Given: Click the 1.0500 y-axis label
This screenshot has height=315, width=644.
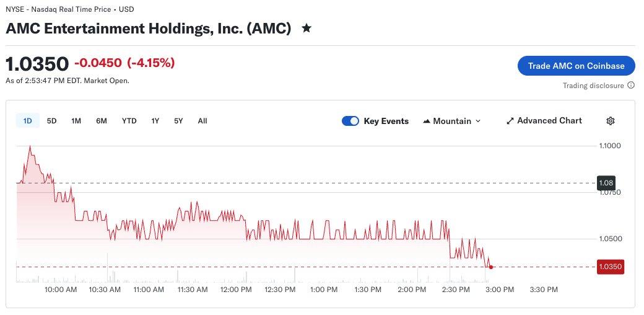Looking at the screenshot, I should tap(609, 239).
